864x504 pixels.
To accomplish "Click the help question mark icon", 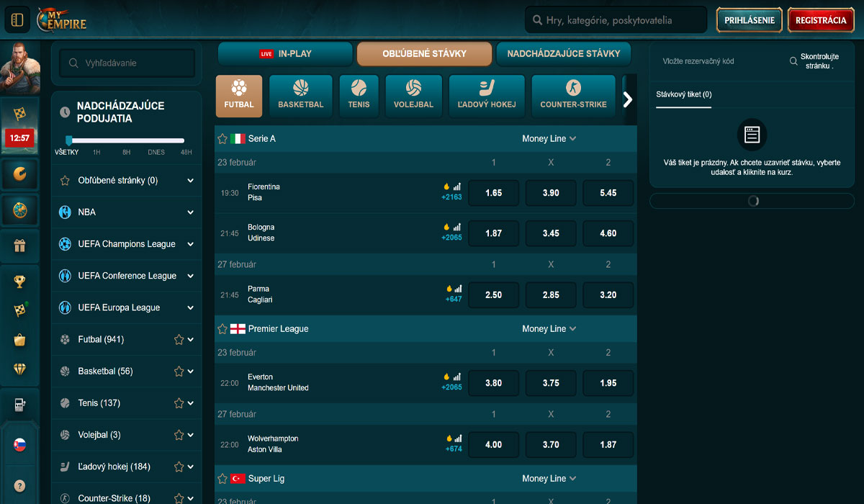I will point(19,485).
